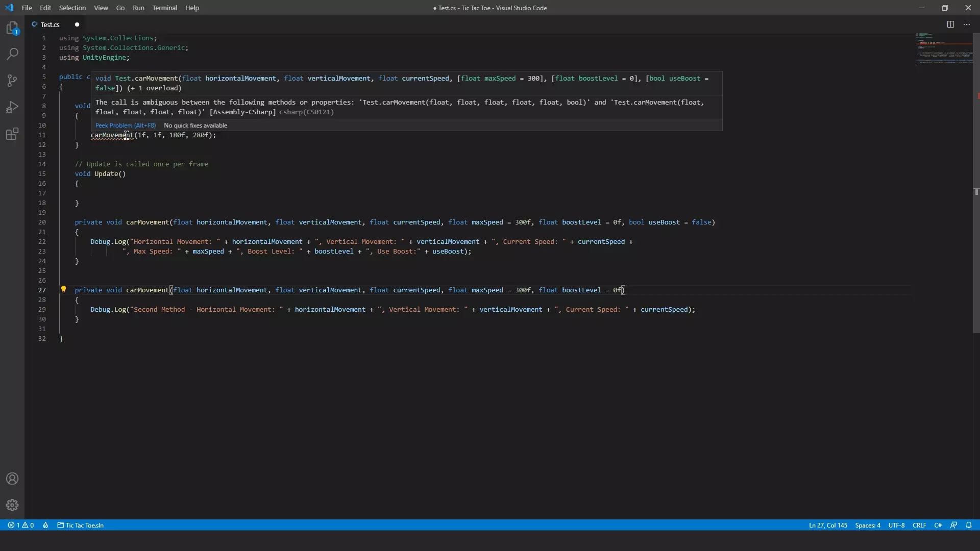Click the feedback icon in status bar
The image size is (980, 551).
[953, 525]
